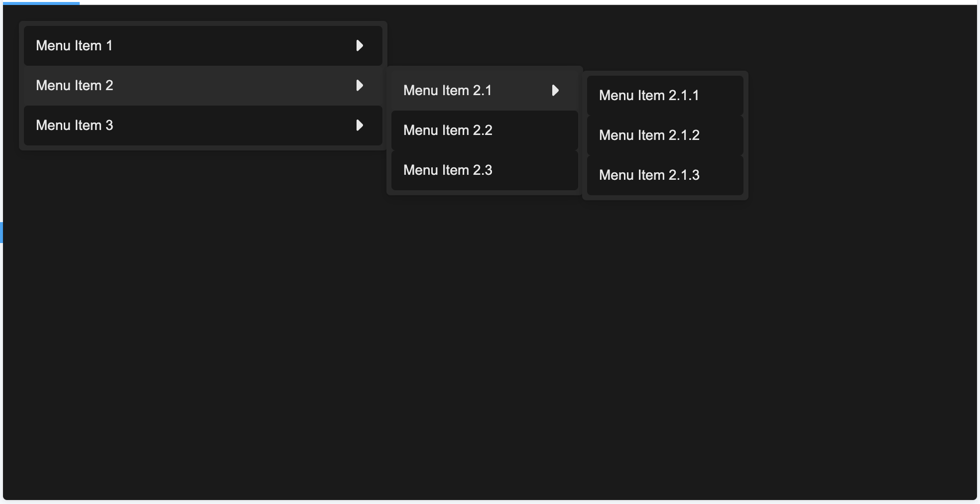Click the submenu arrow on Menu Item 2.1
Image resolution: width=980 pixels, height=504 pixels.
(555, 91)
